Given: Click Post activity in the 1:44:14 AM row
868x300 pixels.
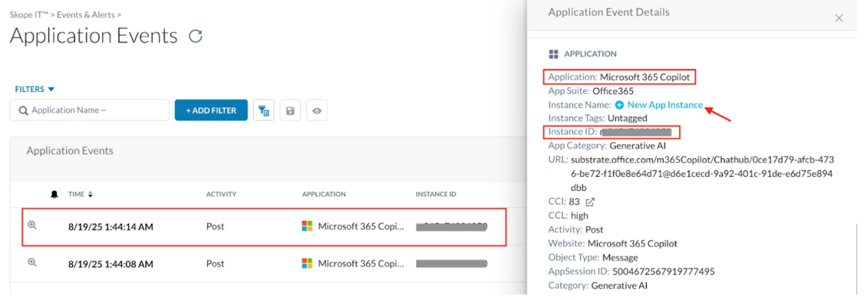Looking at the screenshot, I should tap(215, 227).
